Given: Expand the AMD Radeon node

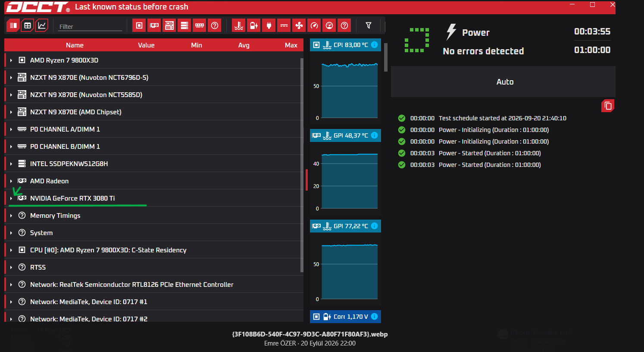Looking at the screenshot, I should (x=11, y=181).
